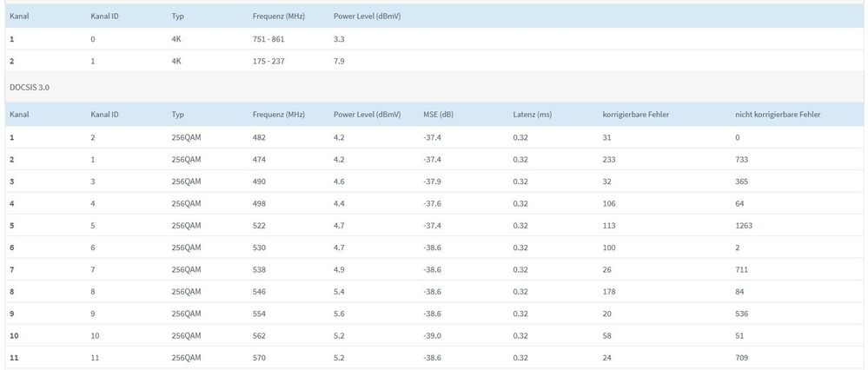Image resolution: width=868 pixels, height=370 pixels.
Task: Click the MSE (dB) column header
Action: [438, 115]
